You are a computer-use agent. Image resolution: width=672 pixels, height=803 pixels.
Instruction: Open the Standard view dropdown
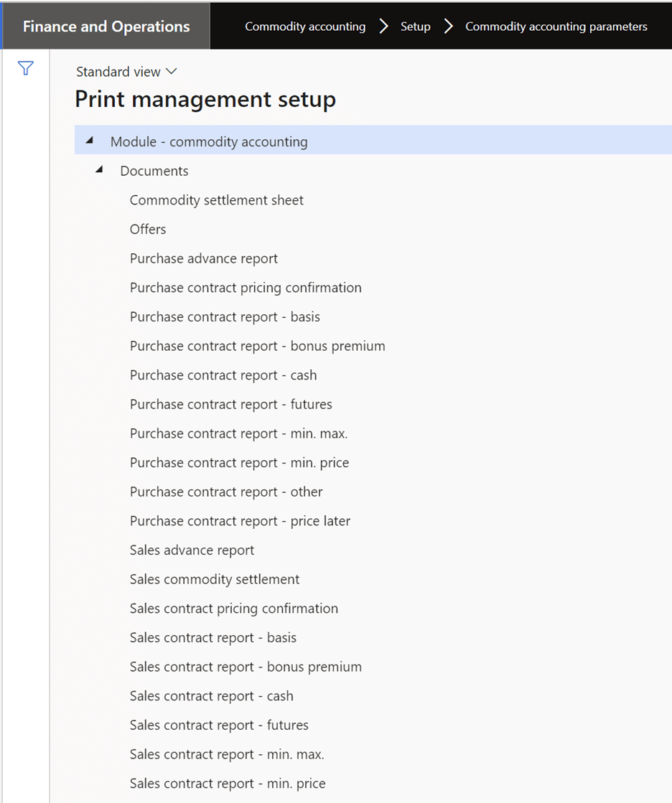tap(126, 71)
